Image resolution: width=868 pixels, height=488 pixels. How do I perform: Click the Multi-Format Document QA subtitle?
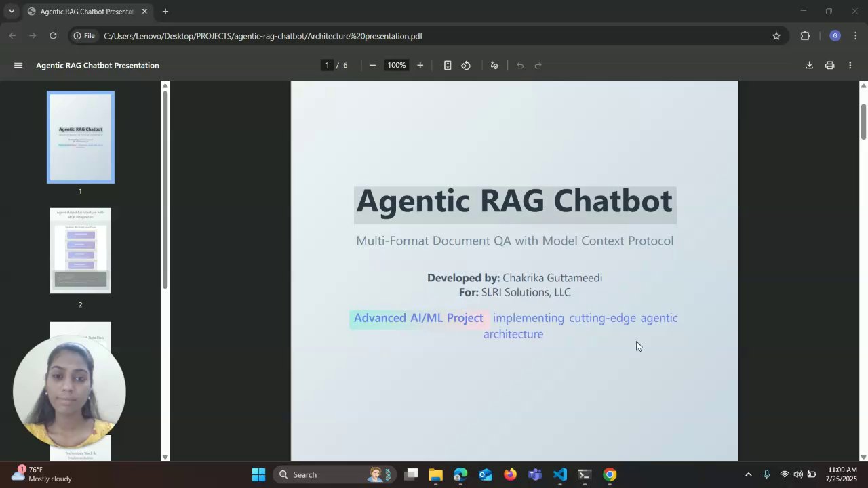point(515,241)
